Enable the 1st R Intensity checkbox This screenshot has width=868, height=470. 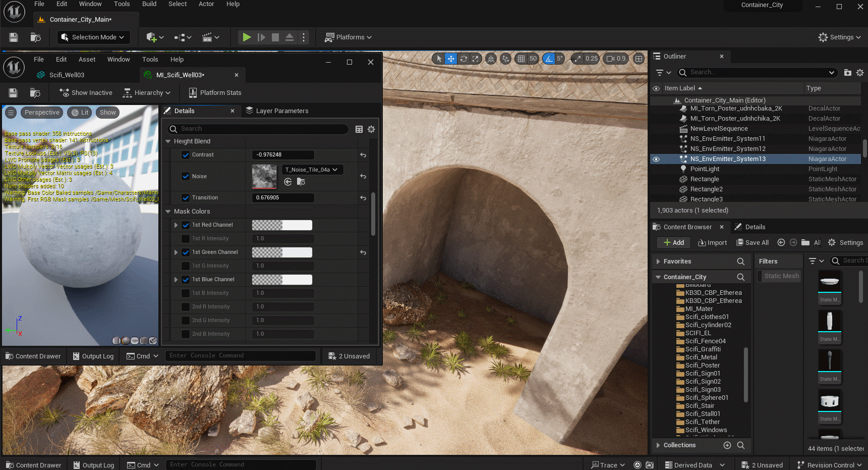click(x=186, y=239)
